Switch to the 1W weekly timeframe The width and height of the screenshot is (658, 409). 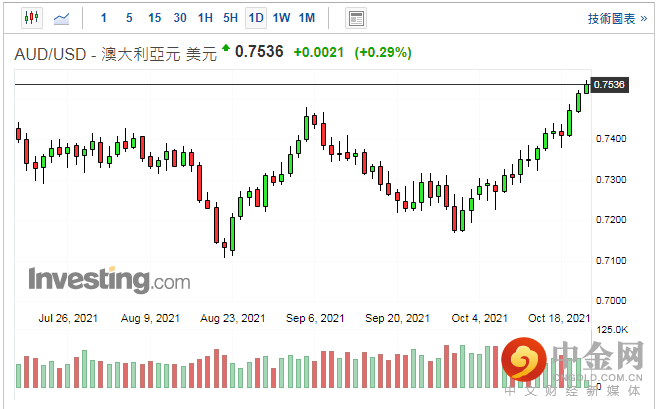(281, 18)
